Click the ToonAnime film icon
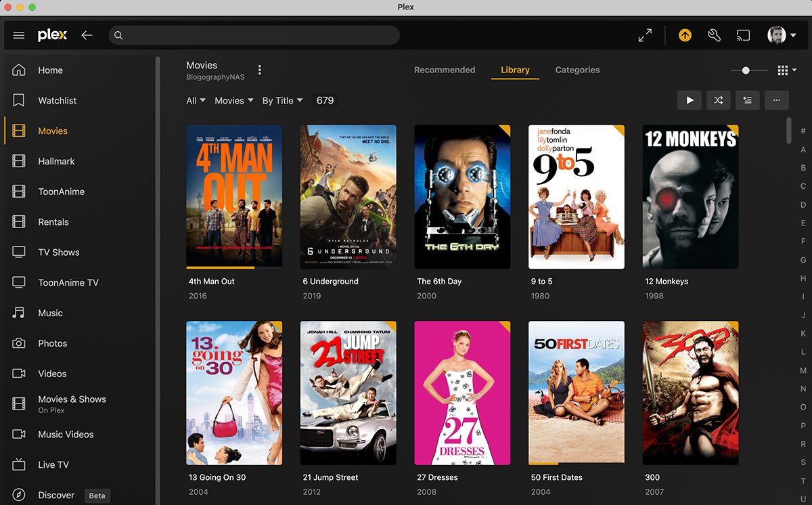 pos(19,192)
